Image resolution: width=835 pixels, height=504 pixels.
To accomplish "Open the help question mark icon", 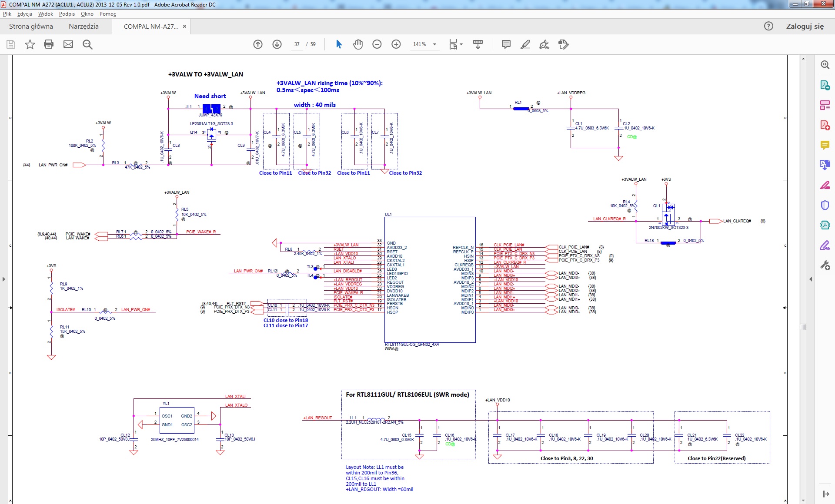I will 768,26.
